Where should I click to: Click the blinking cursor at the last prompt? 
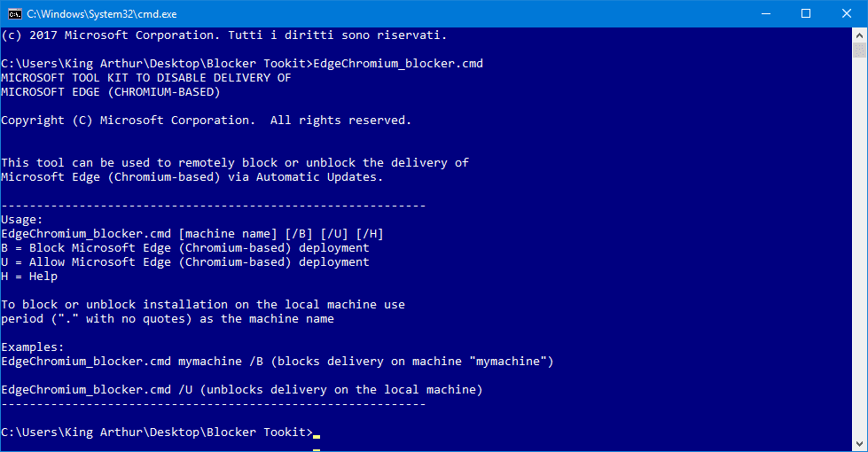[317, 433]
